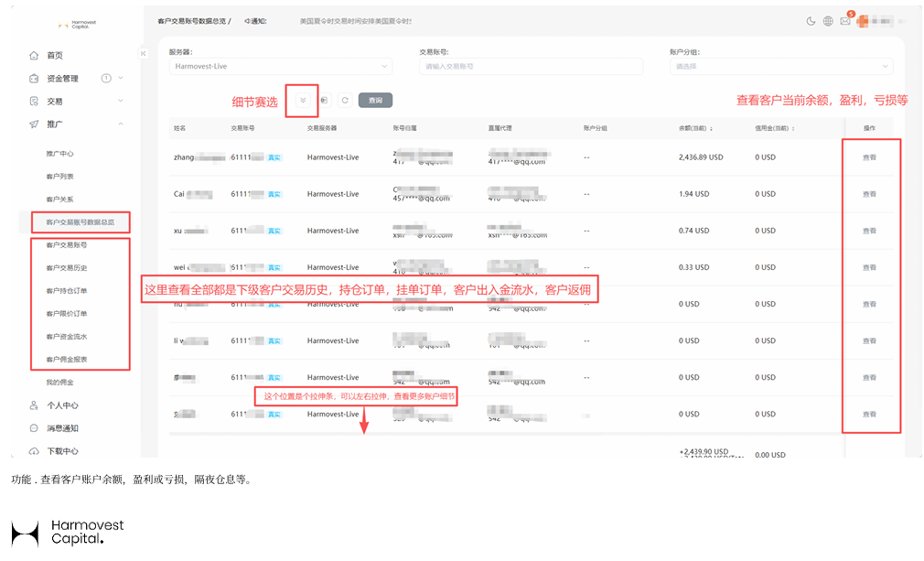Viewport: 924px width, 561px height.
Task: Expand the 交易 menu chevron
Action: [120, 101]
